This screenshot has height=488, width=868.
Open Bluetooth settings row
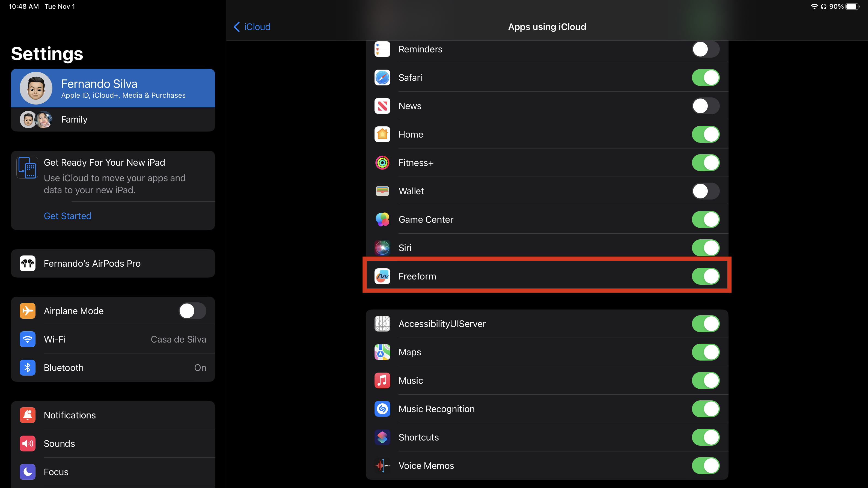point(113,367)
